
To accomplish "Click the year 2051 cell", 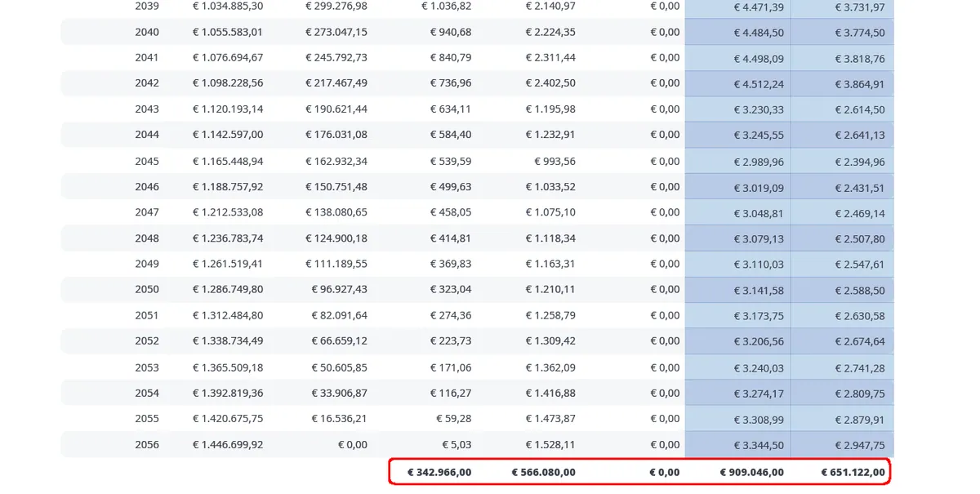I will point(147,315).
